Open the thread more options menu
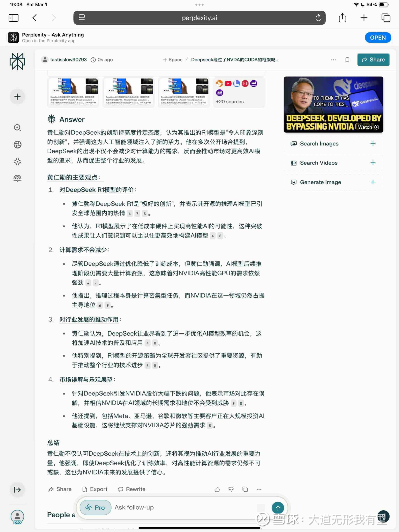This screenshot has height=532, width=399. [333, 60]
